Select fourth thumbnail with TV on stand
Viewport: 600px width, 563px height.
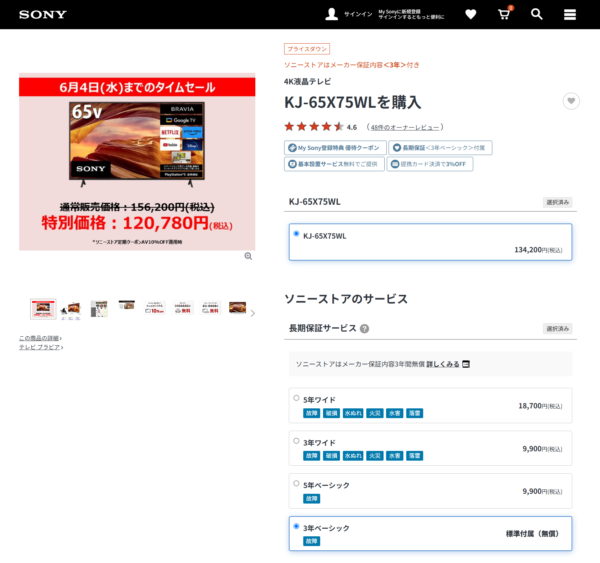(x=127, y=305)
